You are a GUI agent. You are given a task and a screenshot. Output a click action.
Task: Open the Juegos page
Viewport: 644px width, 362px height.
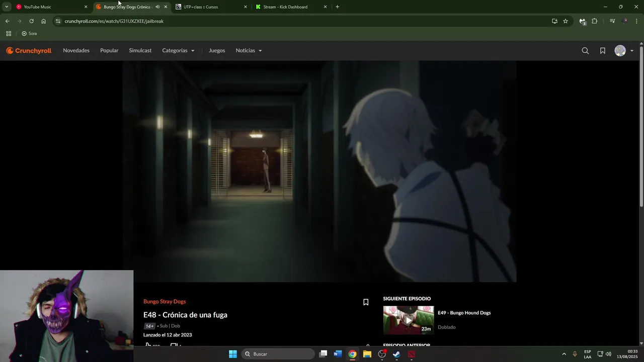(x=217, y=50)
